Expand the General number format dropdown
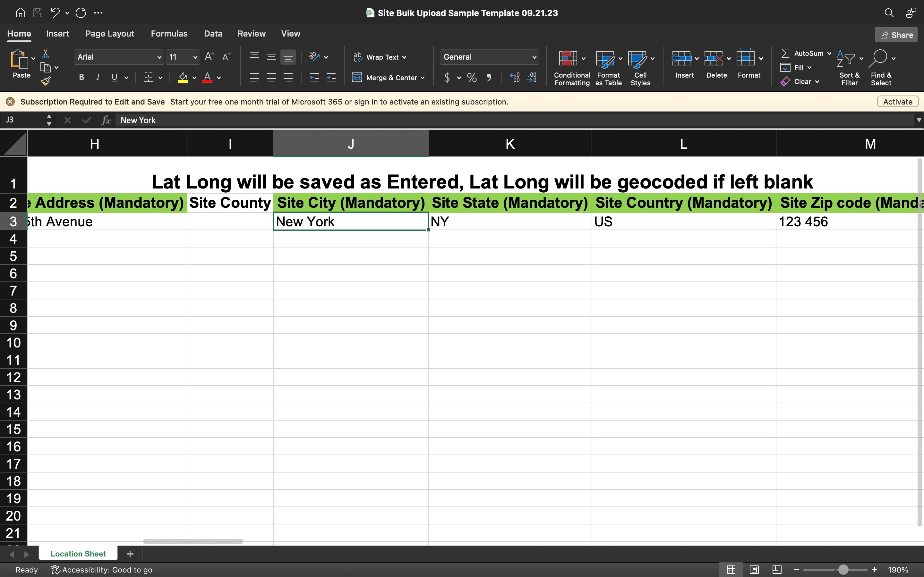This screenshot has width=924, height=577. 534,57
